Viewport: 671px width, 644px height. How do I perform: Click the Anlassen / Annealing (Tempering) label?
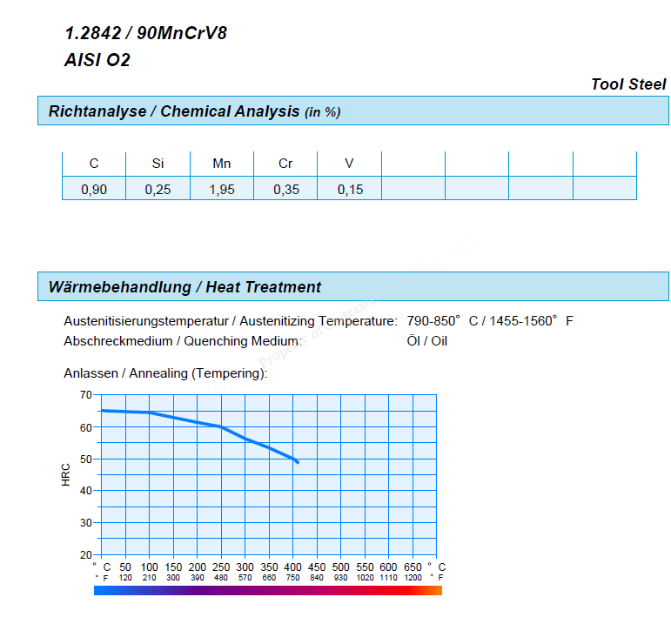click(x=165, y=373)
